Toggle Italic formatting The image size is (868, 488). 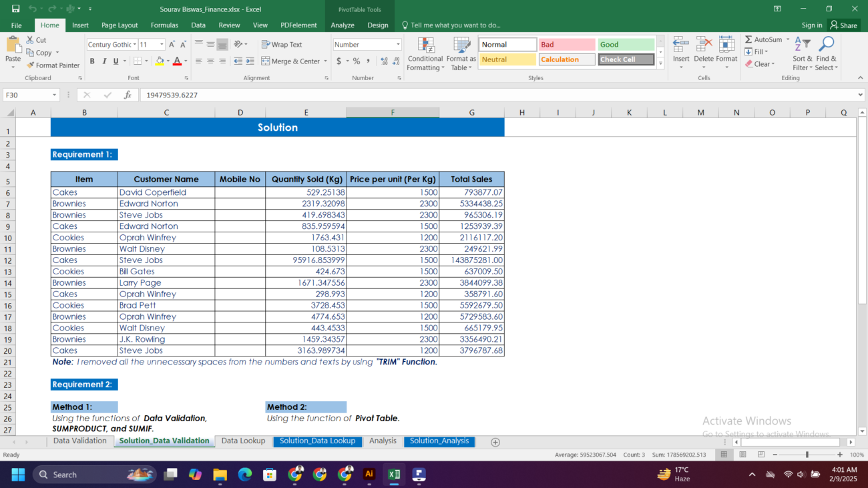[x=104, y=61]
